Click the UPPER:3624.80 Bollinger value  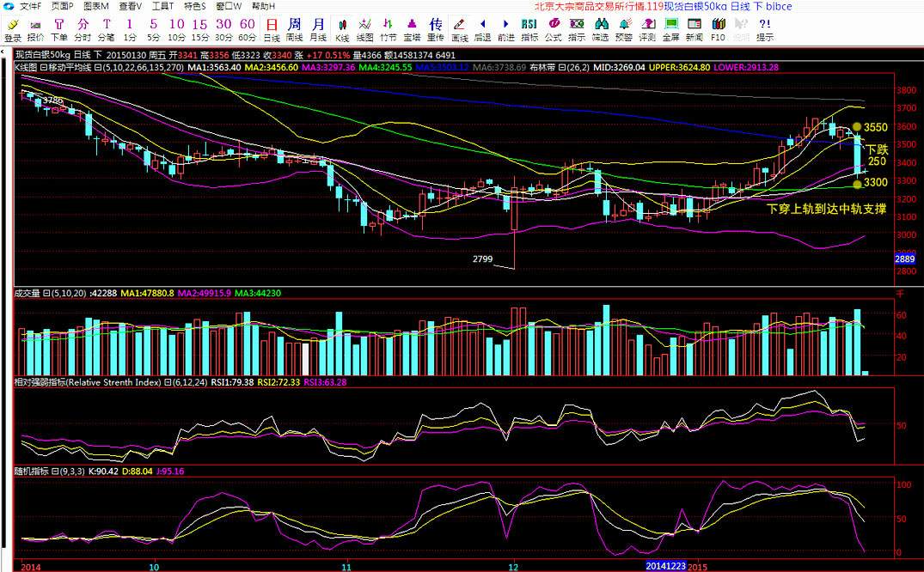pyautogui.click(x=679, y=67)
